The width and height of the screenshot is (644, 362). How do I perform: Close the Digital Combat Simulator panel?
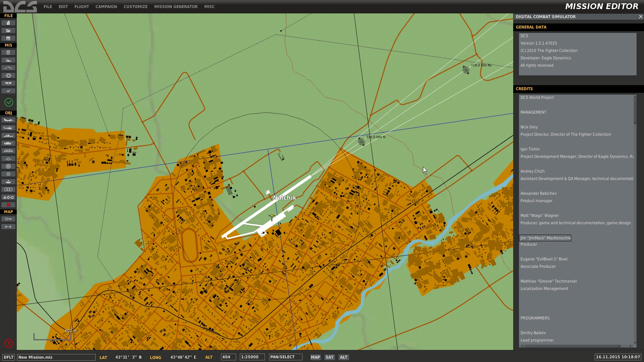[x=640, y=17]
